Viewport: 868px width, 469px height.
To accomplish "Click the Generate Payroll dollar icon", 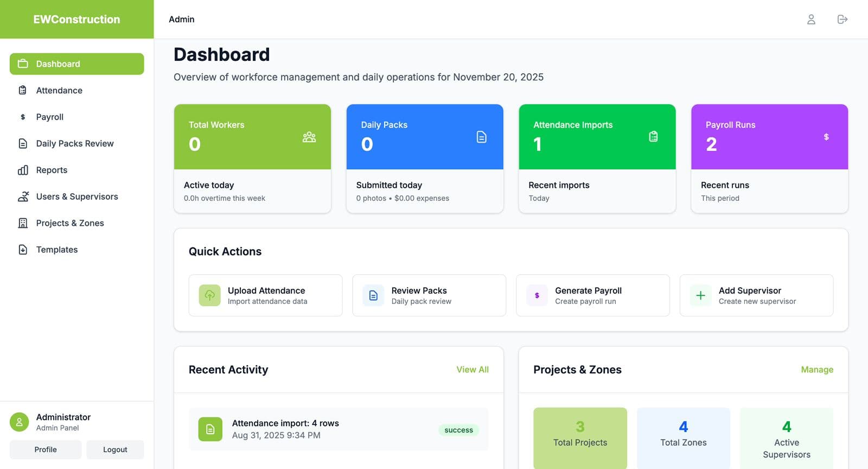I will coord(537,295).
